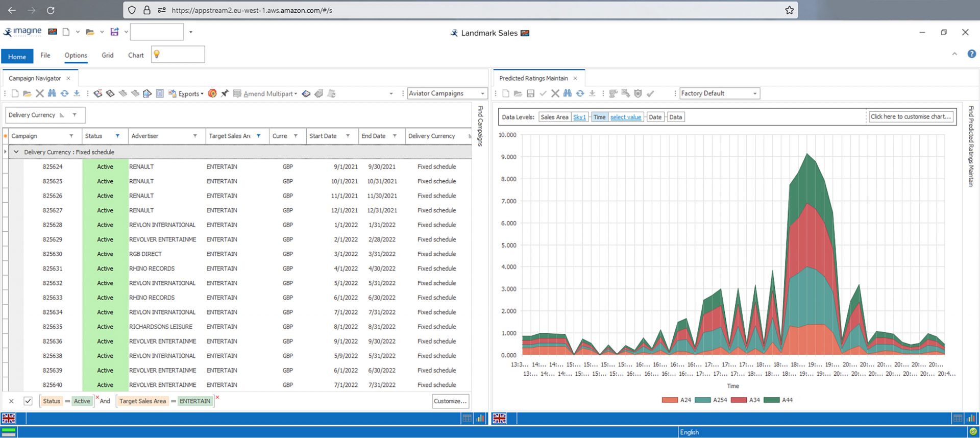Click the refresh icon in Campaign Navigator toolbar
The image size is (980, 438).
[x=64, y=93]
